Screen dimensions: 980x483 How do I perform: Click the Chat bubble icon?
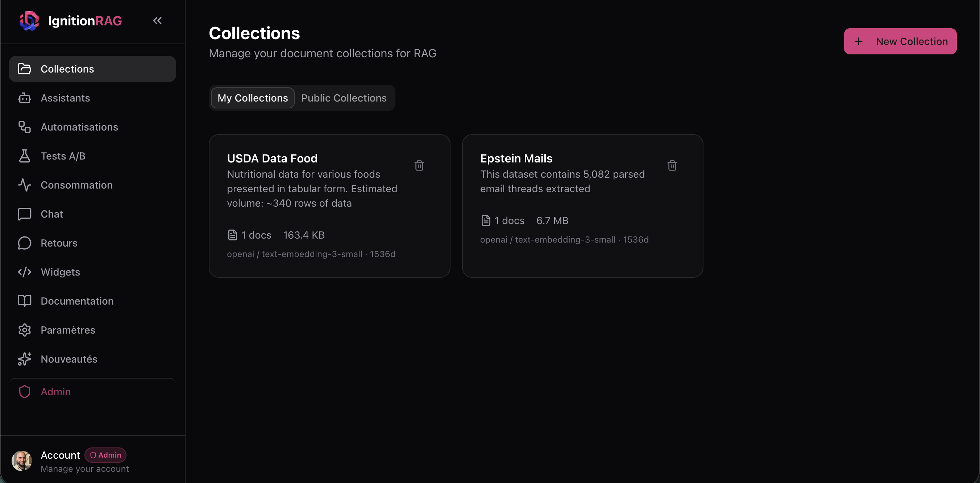(x=24, y=214)
